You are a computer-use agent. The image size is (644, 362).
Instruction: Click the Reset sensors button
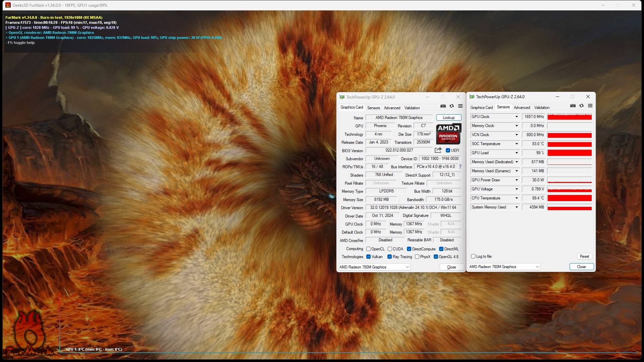pyautogui.click(x=584, y=256)
